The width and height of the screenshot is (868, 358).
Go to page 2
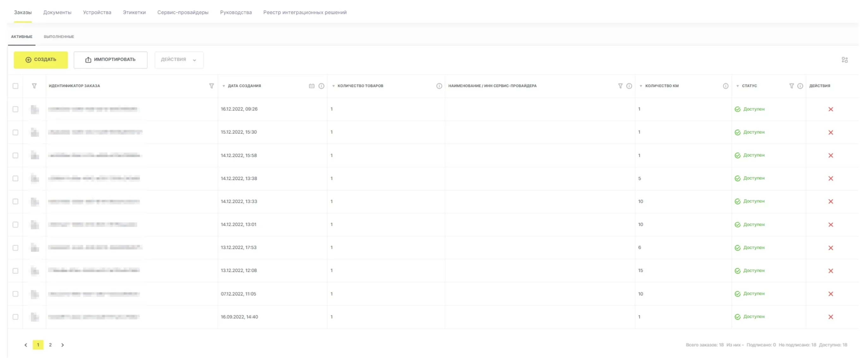pos(50,345)
